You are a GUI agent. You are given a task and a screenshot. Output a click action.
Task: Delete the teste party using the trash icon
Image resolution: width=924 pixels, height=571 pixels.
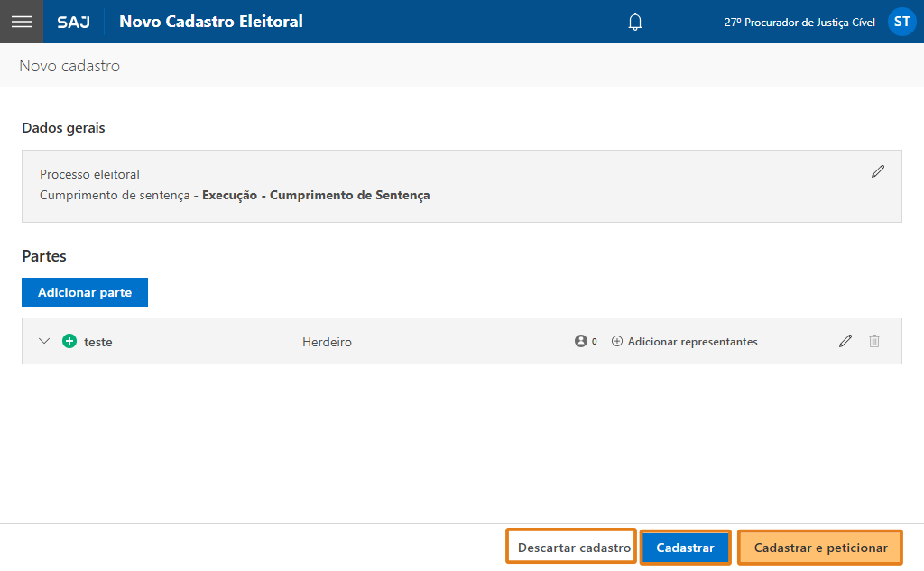[874, 341]
